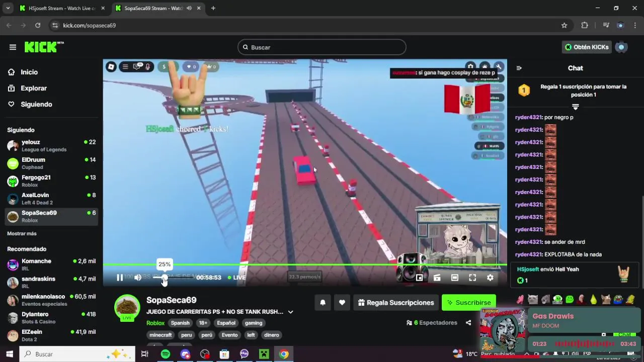The image size is (644, 362).
Task: Mute the stream volume speaker icon
Action: pos(138,278)
